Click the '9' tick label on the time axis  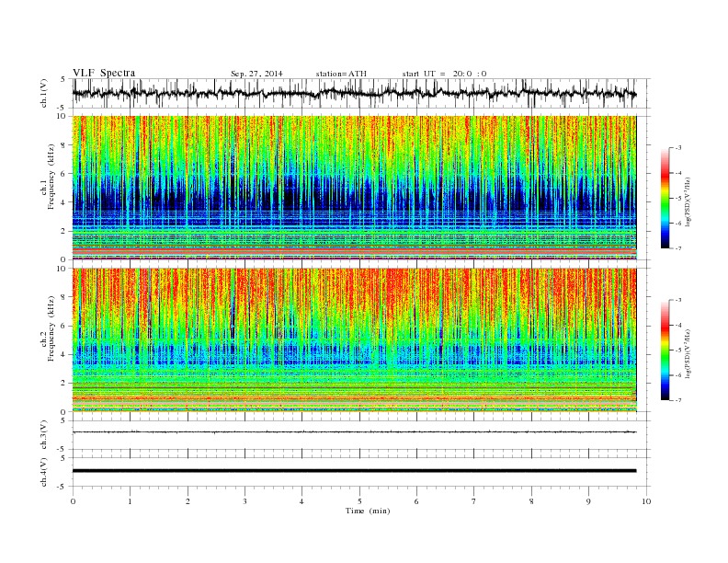tap(588, 501)
